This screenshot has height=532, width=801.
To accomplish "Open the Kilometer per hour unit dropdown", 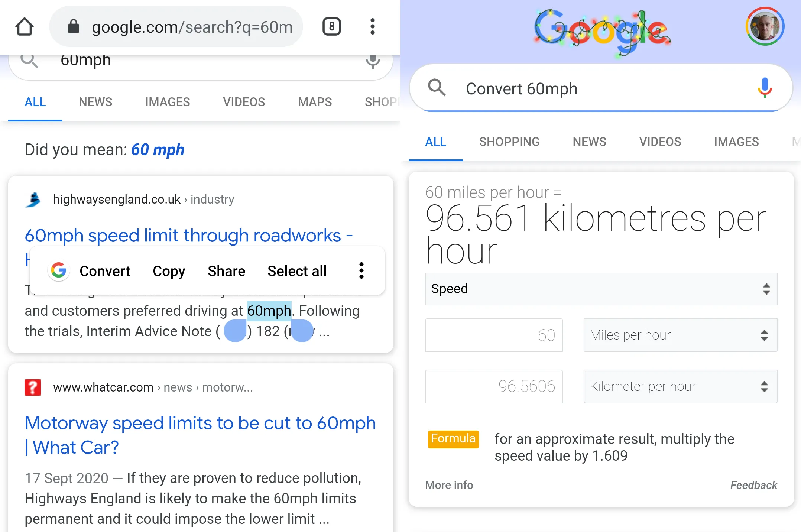I will [680, 386].
